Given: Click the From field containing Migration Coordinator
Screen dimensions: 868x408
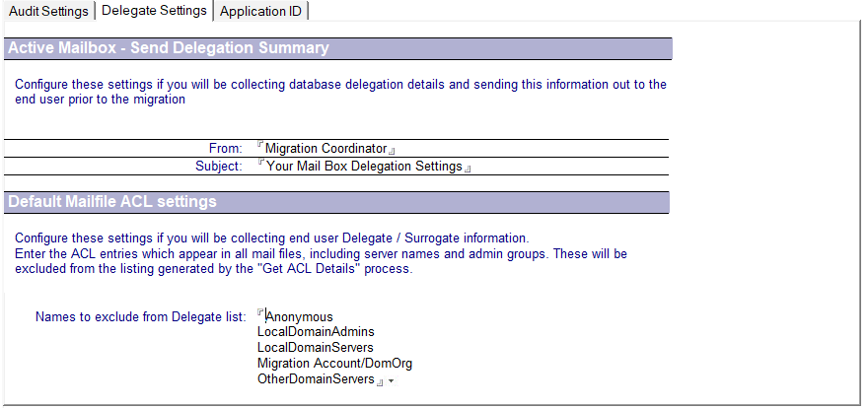Looking at the screenshot, I should click(325, 149).
